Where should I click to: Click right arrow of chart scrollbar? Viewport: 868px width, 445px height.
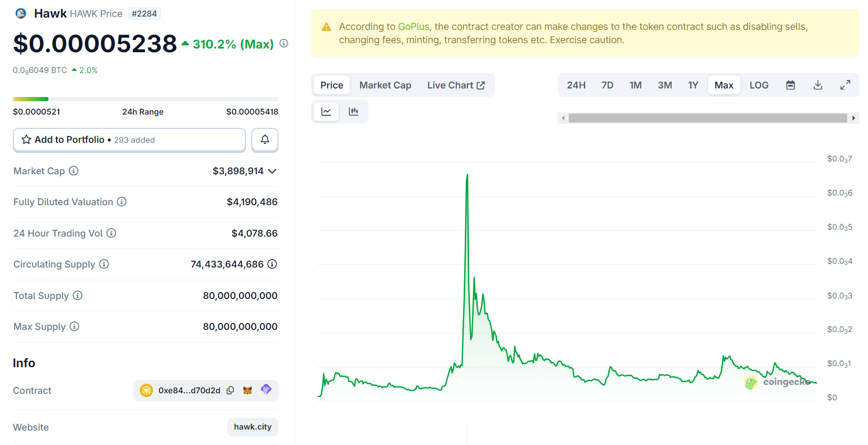click(x=854, y=118)
